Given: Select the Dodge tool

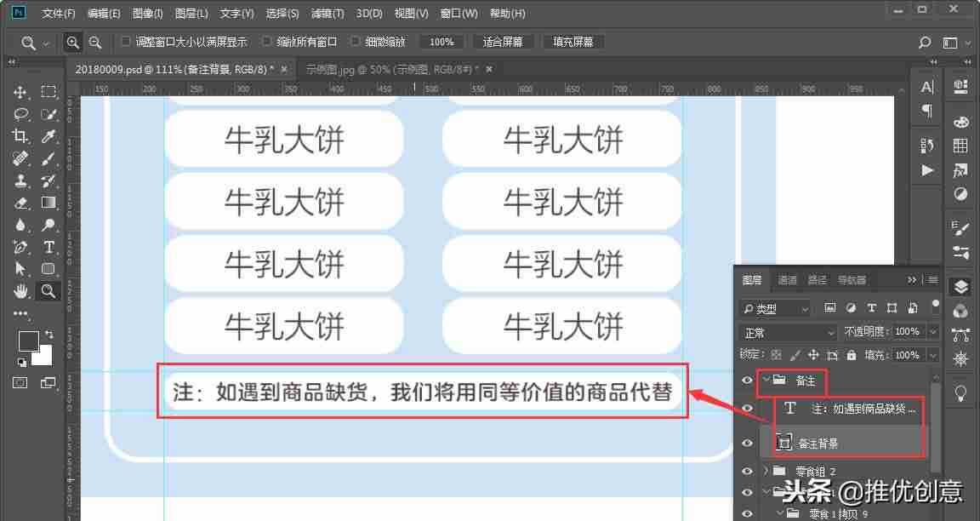Looking at the screenshot, I should [x=48, y=225].
